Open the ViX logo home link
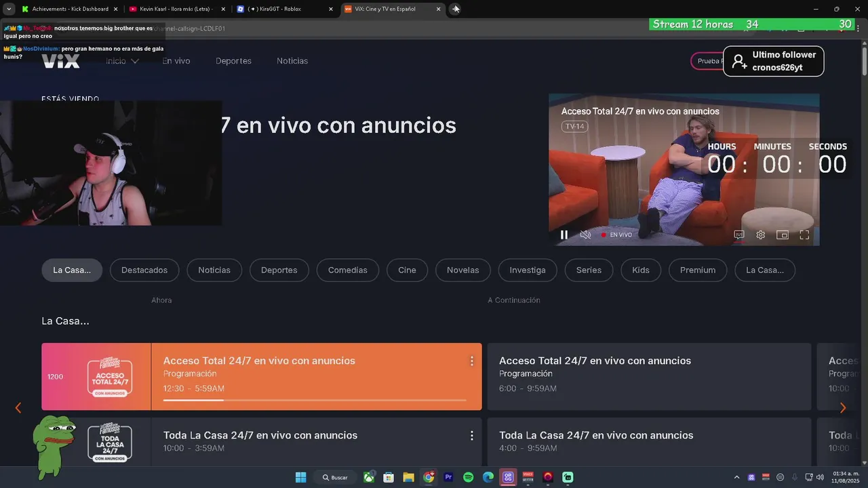Image resolution: width=868 pixels, height=488 pixels. (61, 61)
